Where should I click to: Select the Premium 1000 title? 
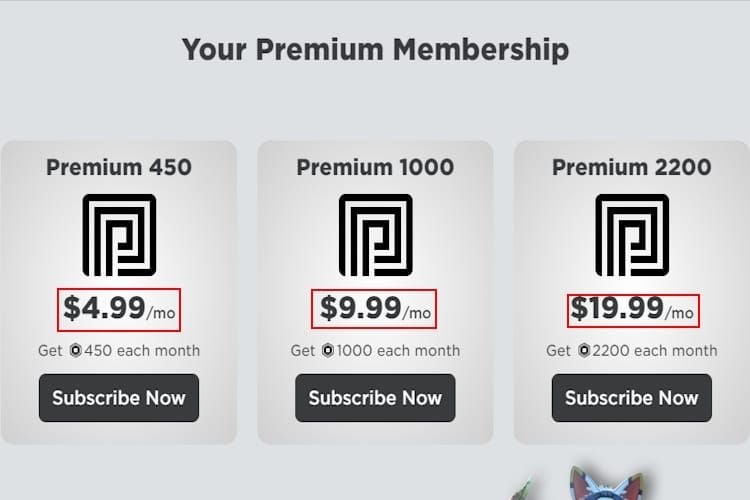(375, 167)
